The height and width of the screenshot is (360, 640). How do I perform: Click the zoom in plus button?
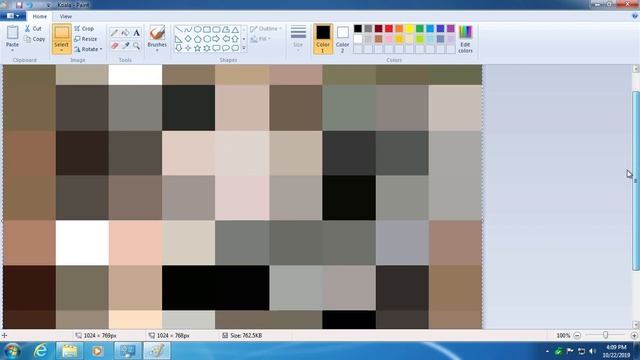click(634, 336)
